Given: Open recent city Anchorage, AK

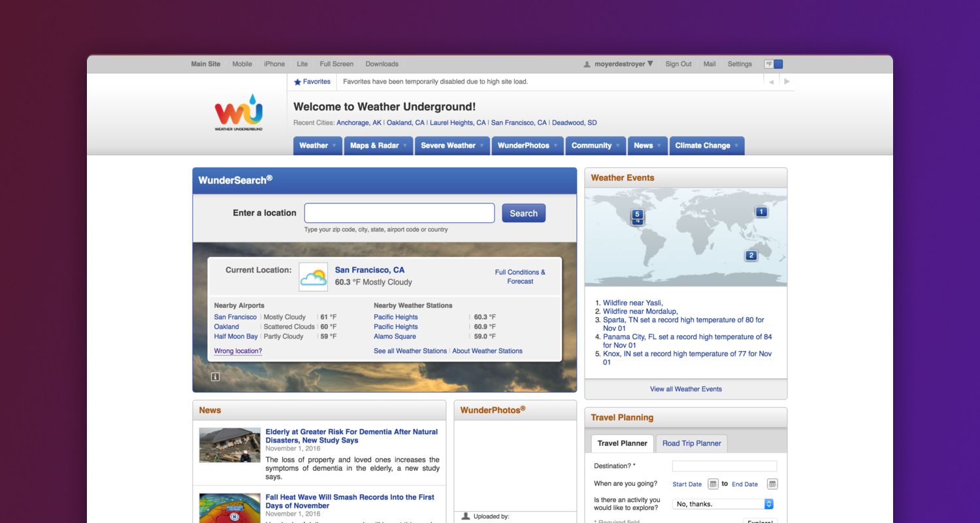Looking at the screenshot, I should pos(359,123).
